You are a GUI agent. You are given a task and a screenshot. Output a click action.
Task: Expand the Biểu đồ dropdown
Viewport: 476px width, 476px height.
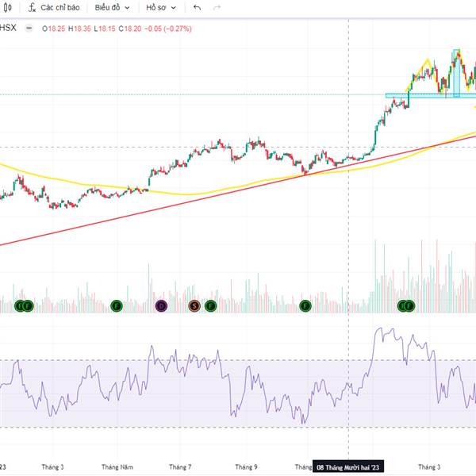tap(112, 8)
